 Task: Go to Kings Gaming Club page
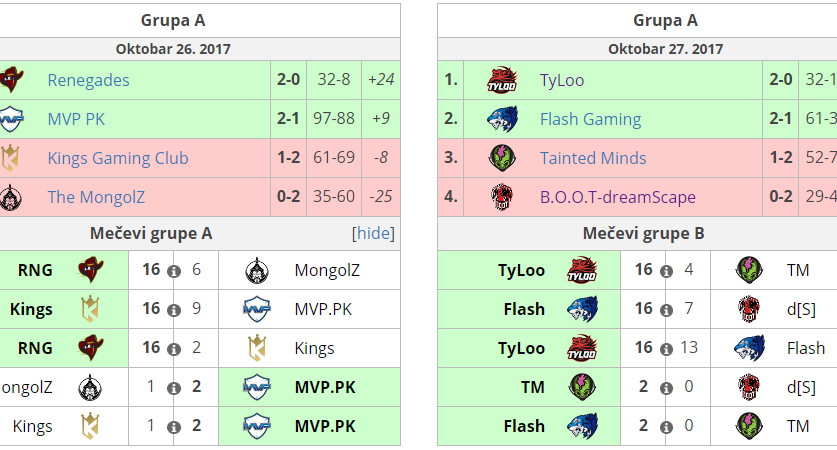pyautogui.click(x=117, y=158)
